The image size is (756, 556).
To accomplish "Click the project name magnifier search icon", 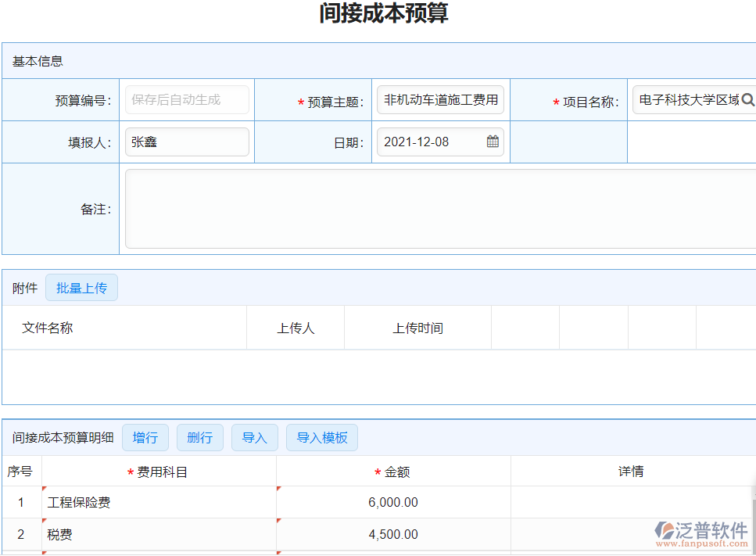I will click(748, 99).
